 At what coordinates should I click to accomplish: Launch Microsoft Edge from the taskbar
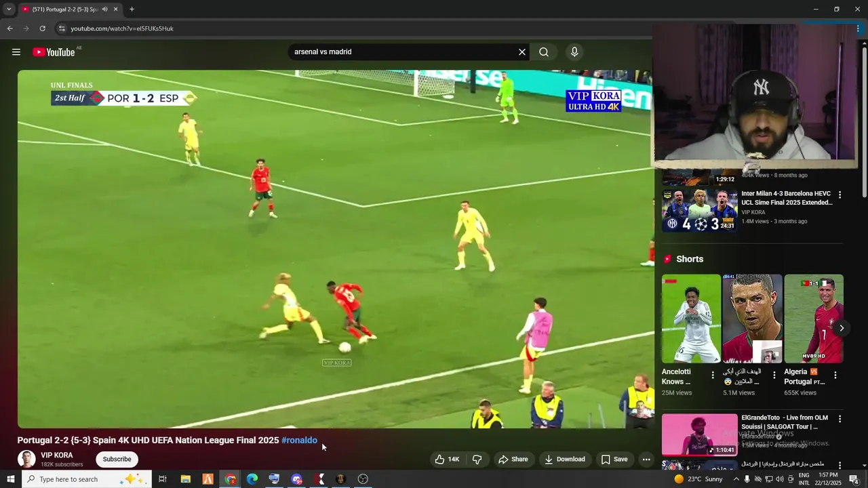[x=252, y=479]
